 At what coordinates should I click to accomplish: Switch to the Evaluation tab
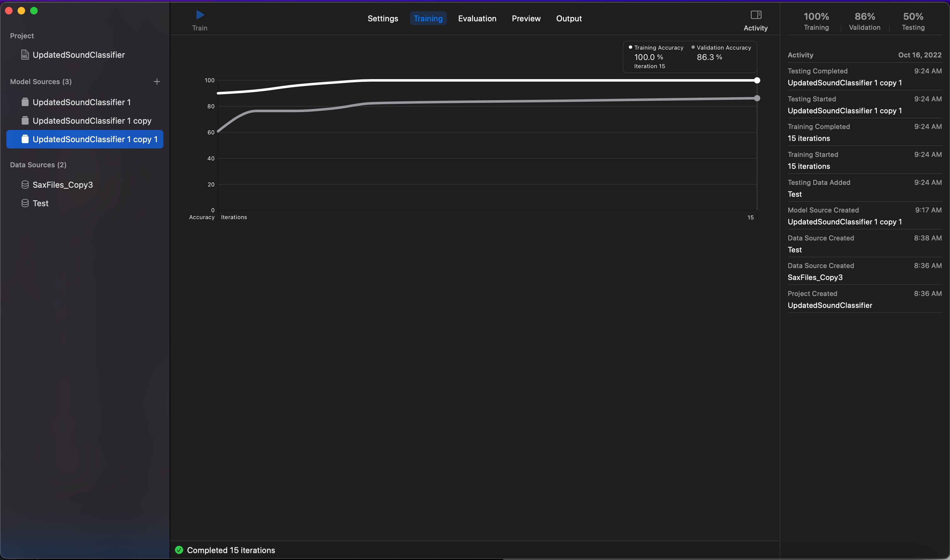tap(477, 19)
